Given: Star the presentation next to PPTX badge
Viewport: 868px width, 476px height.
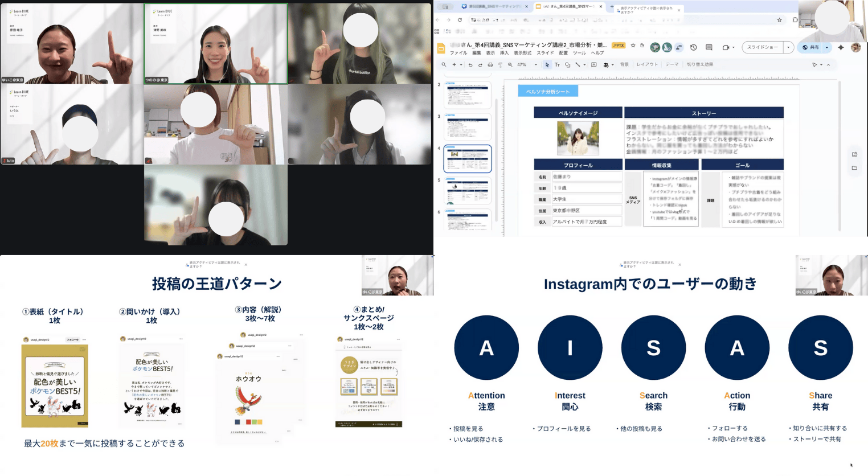Looking at the screenshot, I should pos(633,46).
